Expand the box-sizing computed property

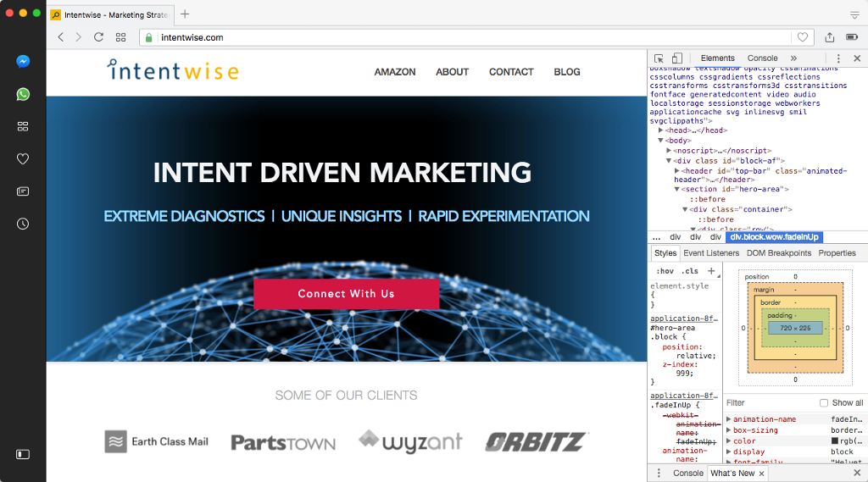(x=729, y=430)
